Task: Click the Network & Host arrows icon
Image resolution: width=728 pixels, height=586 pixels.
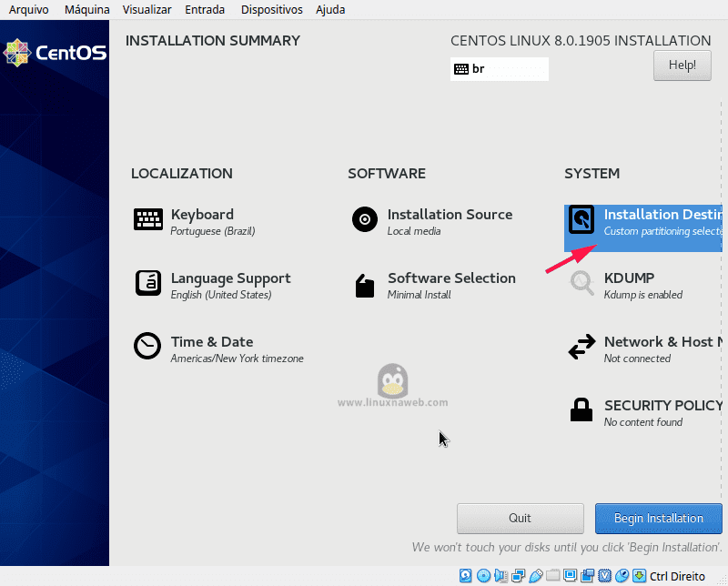Action: (581, 347)
